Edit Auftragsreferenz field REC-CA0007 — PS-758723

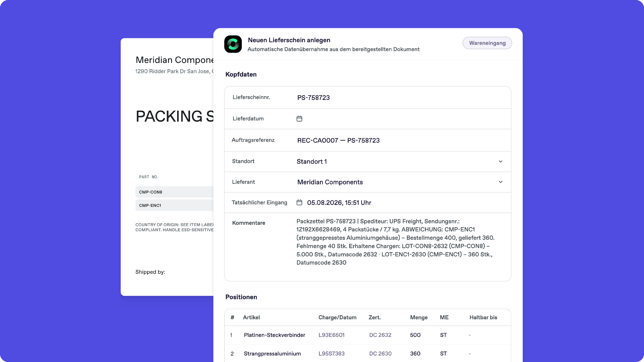(x=338, y=140)
